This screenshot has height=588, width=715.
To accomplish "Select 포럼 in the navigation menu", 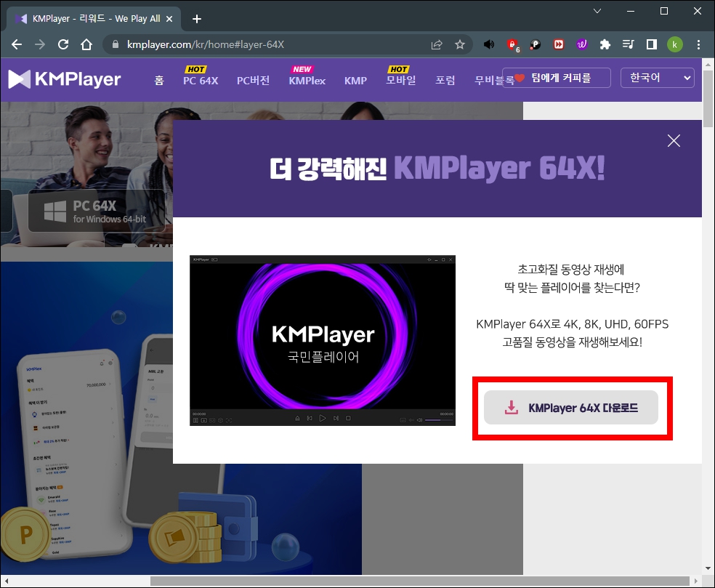I will [445, 81].
